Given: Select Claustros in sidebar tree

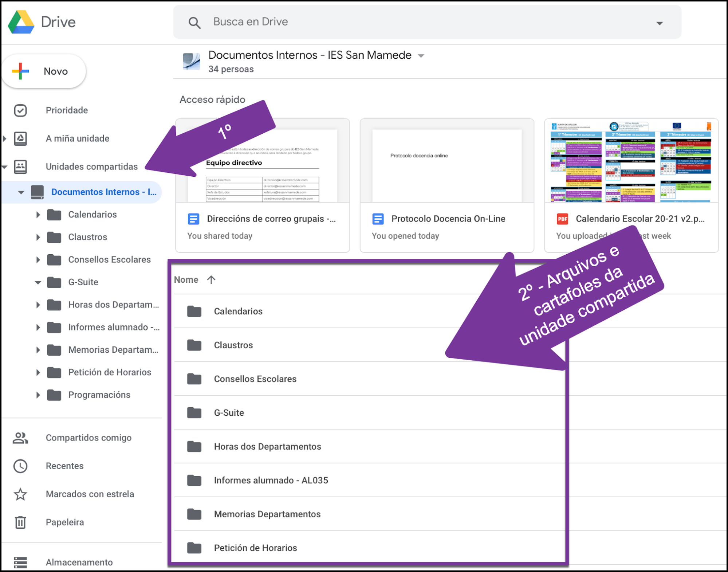Looking at the screenshot, I should (x=88, y=237).
